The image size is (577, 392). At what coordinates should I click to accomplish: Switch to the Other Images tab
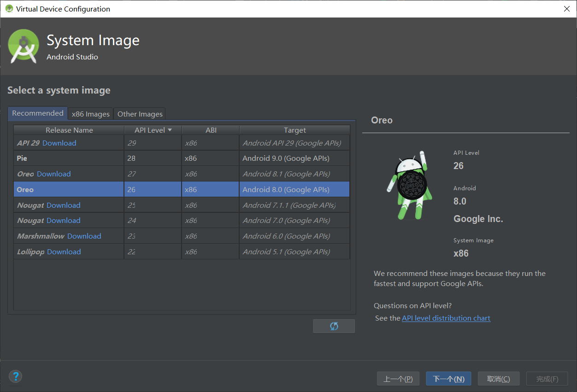pyautogui.click(x=140, y=114)
